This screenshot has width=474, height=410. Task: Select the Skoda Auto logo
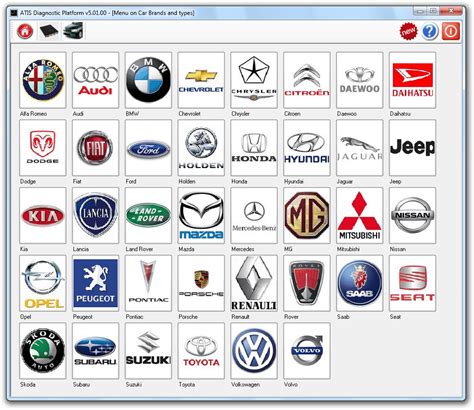coord(43,351)
